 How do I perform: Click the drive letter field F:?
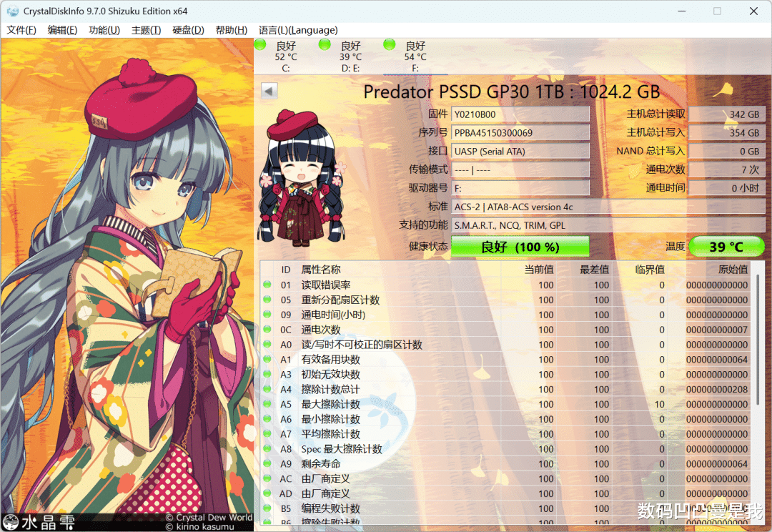(520, 188)
